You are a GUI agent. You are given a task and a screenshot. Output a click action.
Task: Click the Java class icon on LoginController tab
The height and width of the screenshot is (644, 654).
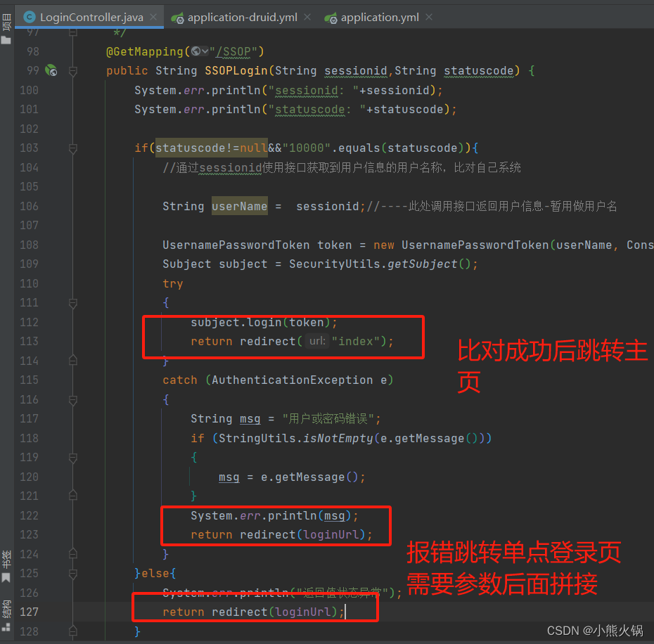tap(30, 17)
